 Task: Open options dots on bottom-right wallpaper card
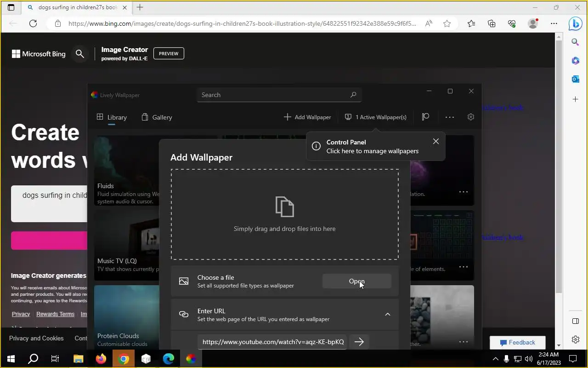pyautogui.click(x=464, y=342)
